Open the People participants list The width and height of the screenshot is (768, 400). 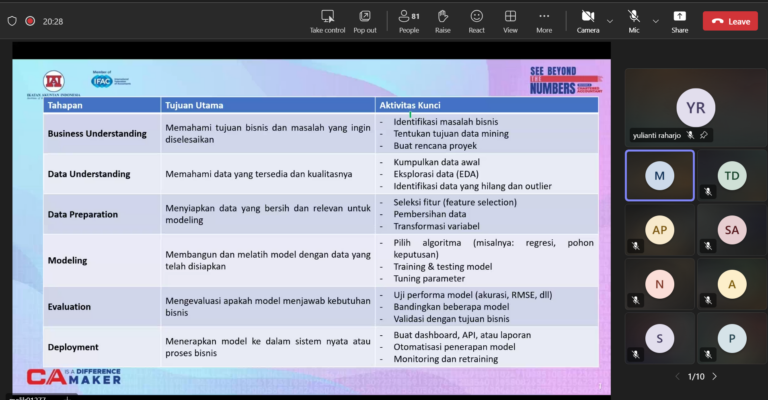point(408,20)
